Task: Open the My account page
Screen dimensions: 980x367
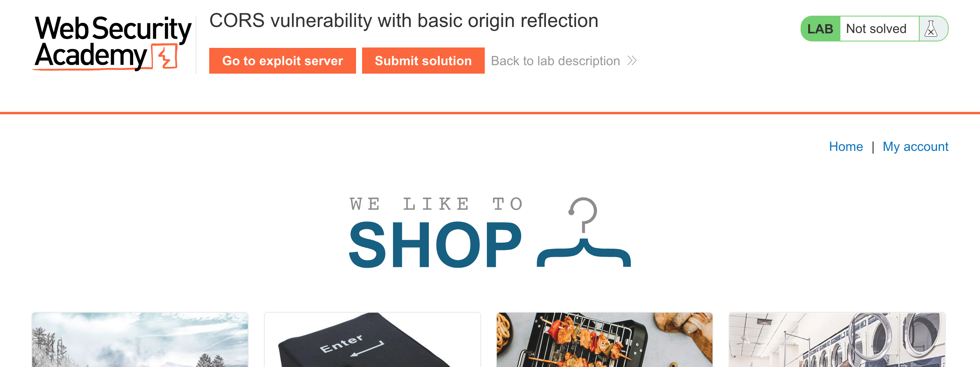Action: [915, 146]
